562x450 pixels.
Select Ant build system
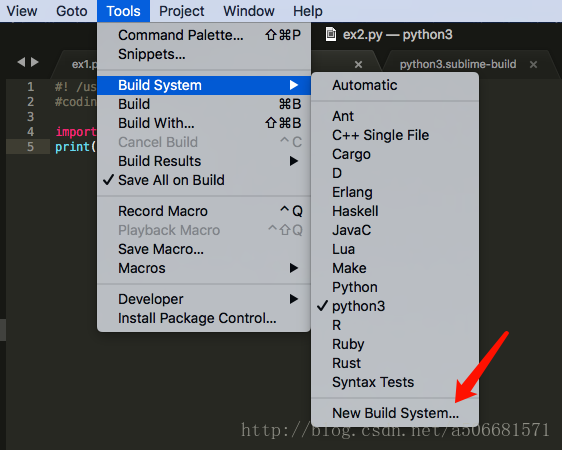[395, 116]
